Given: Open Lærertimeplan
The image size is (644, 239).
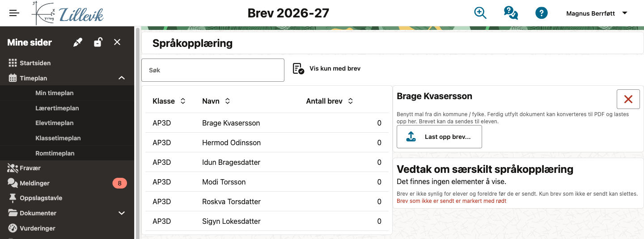Looking at the screenshot, I should (57, 108).
